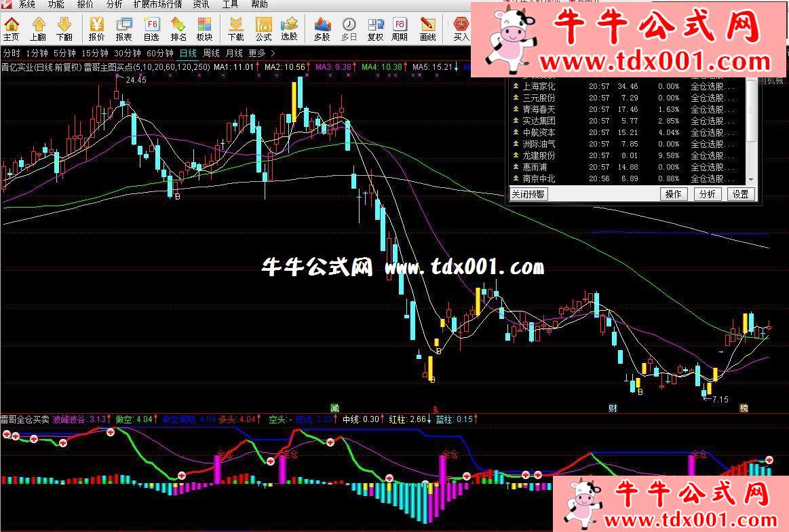The height and width of the screenshot is (532, 789).
Task: Select the 实达集团 alert row
Action: (628, 121)
